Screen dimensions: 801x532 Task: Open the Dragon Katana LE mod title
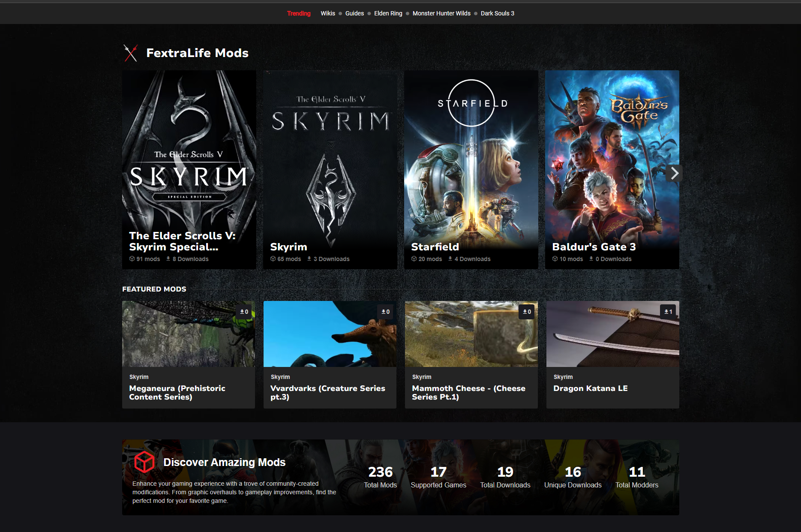tap(590, 388)
